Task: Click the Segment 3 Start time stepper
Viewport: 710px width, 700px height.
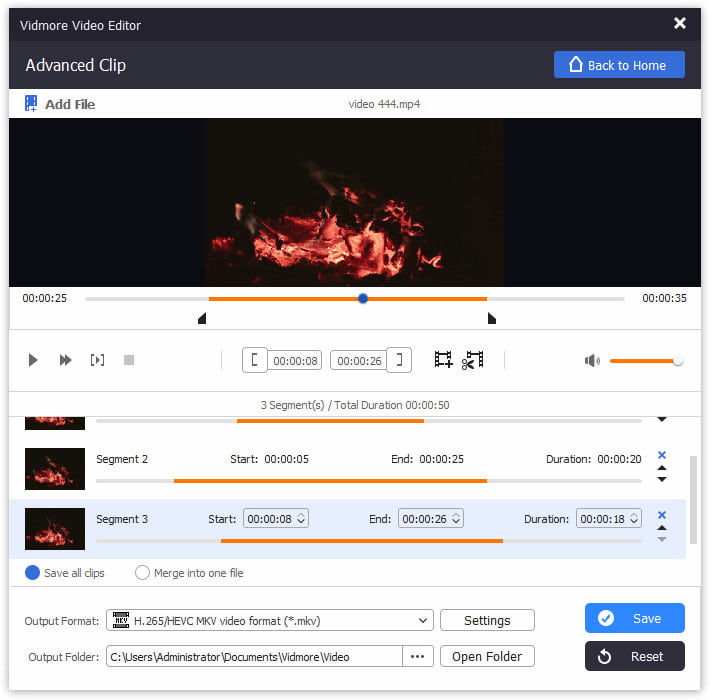Action: pyautogui.click(x=301, y=519)
